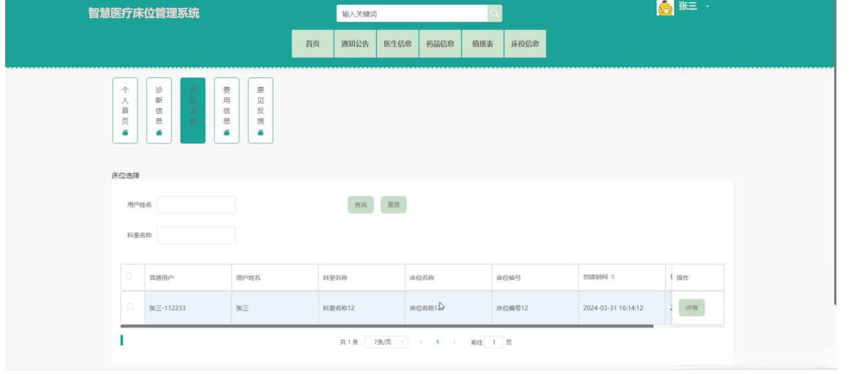Click the 操作 column header
This screenshot has height=374, width=868.
(697, 277)
